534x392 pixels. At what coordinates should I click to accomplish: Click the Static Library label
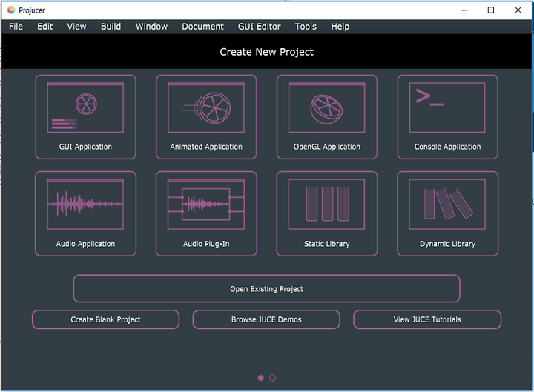click(327, 244)
